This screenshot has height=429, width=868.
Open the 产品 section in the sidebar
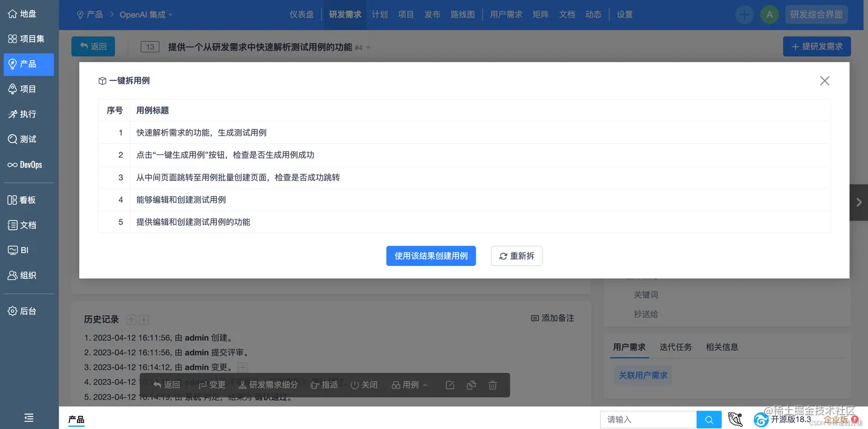29,64
